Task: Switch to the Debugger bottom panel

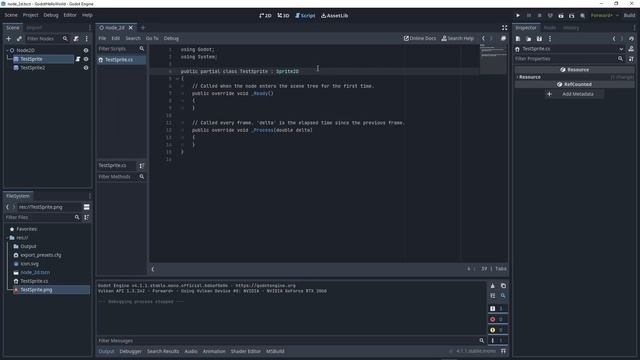Action: coord(130,351)
